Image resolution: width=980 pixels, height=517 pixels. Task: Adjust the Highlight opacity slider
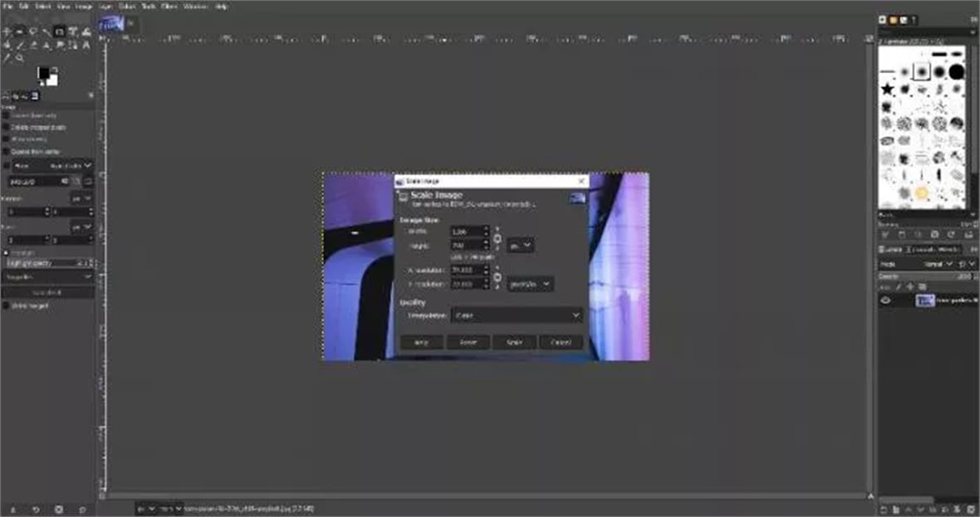48,263
